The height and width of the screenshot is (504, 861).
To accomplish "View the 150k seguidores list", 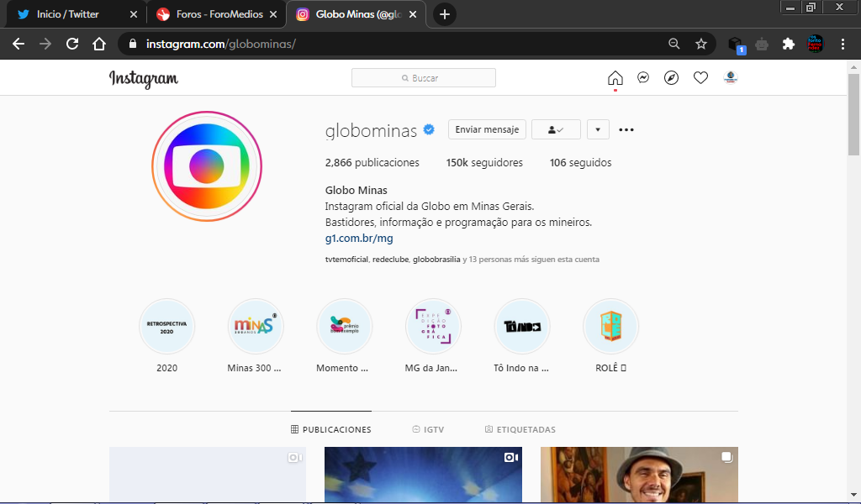I will (484, 162).
